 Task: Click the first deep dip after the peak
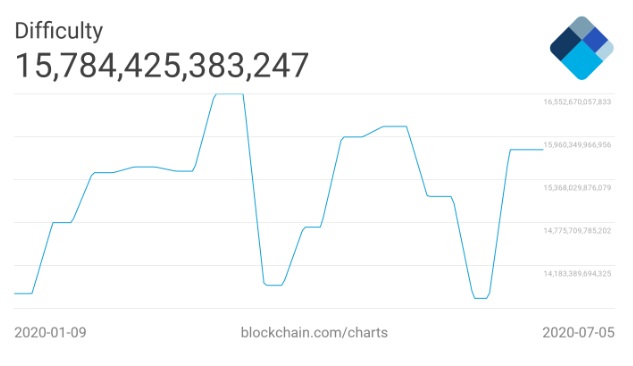273,285
